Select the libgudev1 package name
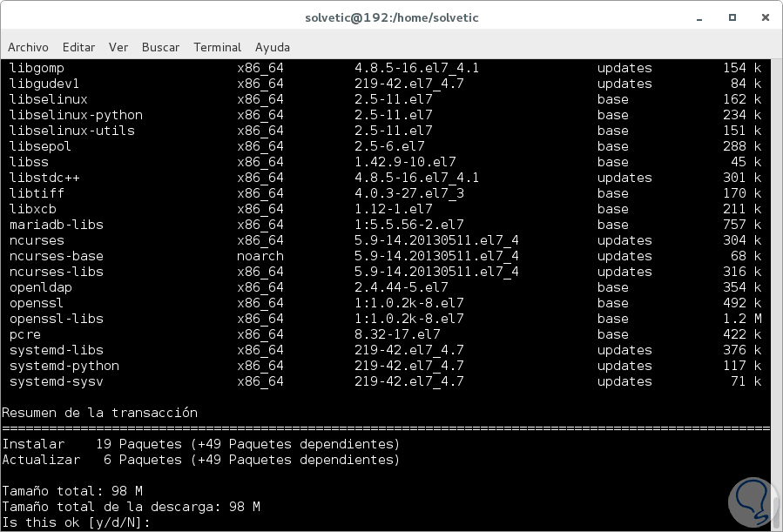Screen dimensions: 783x532 click(x=44, y=84)
